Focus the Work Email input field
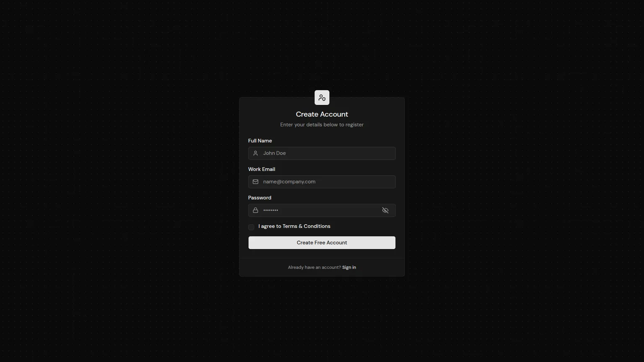The width and height of the screenshot is (644, 362). [322, 182]
